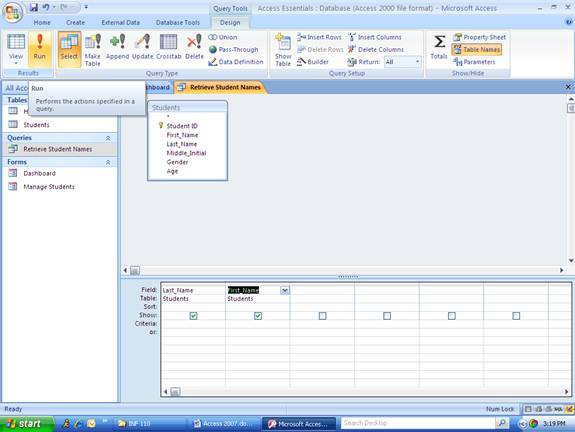Select the Make Table query type
Image resolution: width=575 pixels, height=432 pixels.
tap(92, 50)
